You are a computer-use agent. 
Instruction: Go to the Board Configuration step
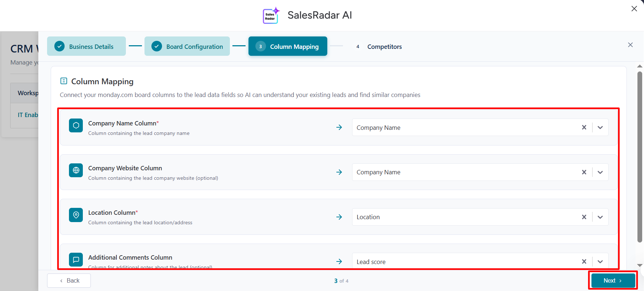(187, 46)
